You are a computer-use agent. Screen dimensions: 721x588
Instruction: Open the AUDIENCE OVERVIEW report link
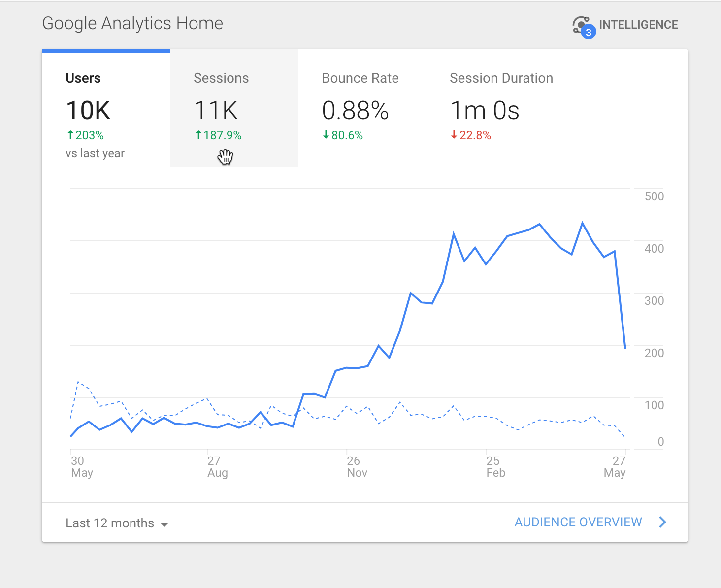(578, 522)
